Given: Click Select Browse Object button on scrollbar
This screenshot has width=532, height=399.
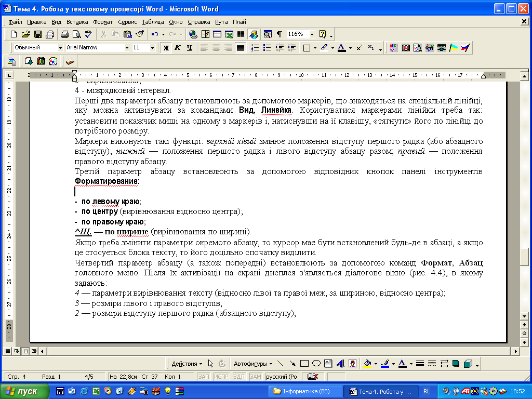Looking at the screenshot, I should 524,334.
